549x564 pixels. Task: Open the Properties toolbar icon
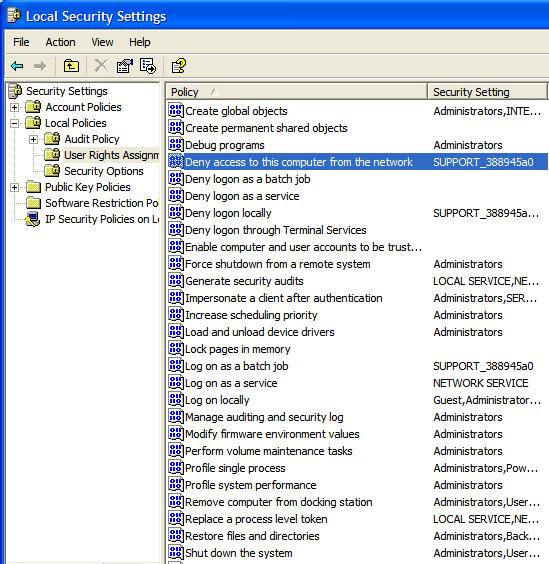[x=124, y=66]
